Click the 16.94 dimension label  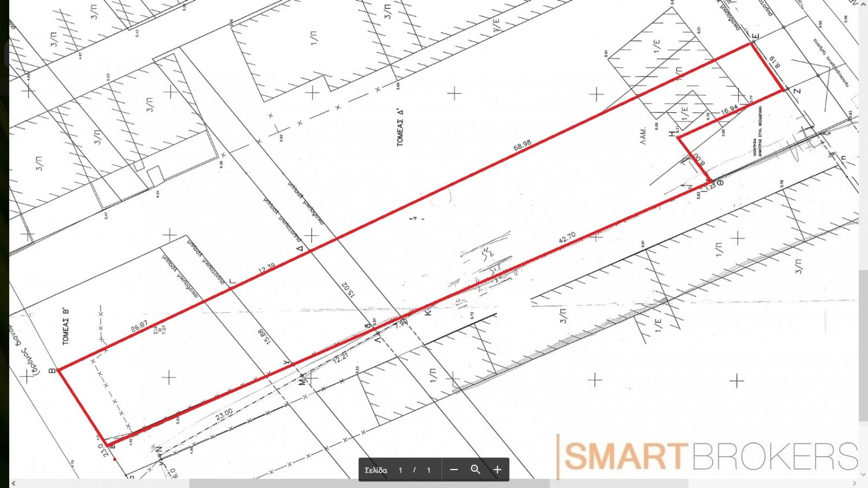pyautogui.click(x=729, y=109)
